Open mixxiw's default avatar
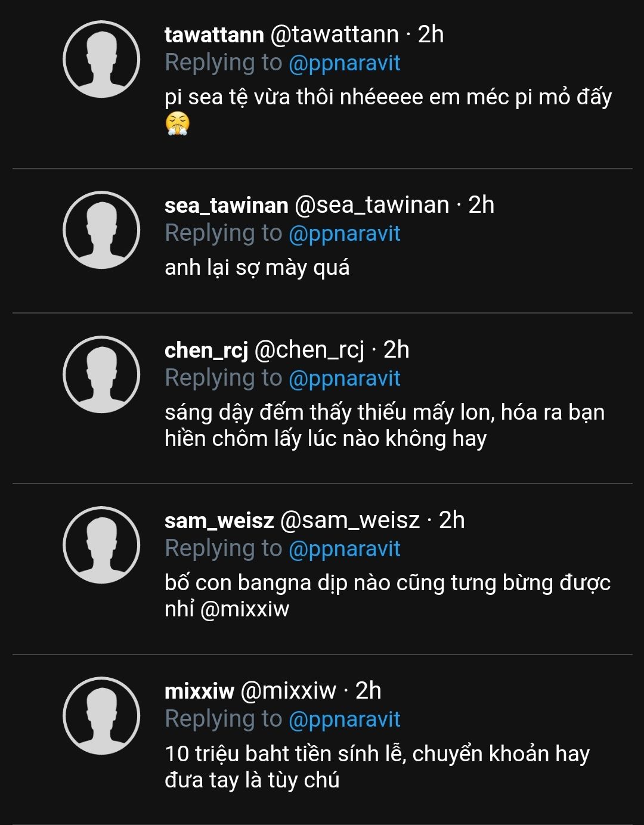 pyautogui.click(x=101, y=716)
